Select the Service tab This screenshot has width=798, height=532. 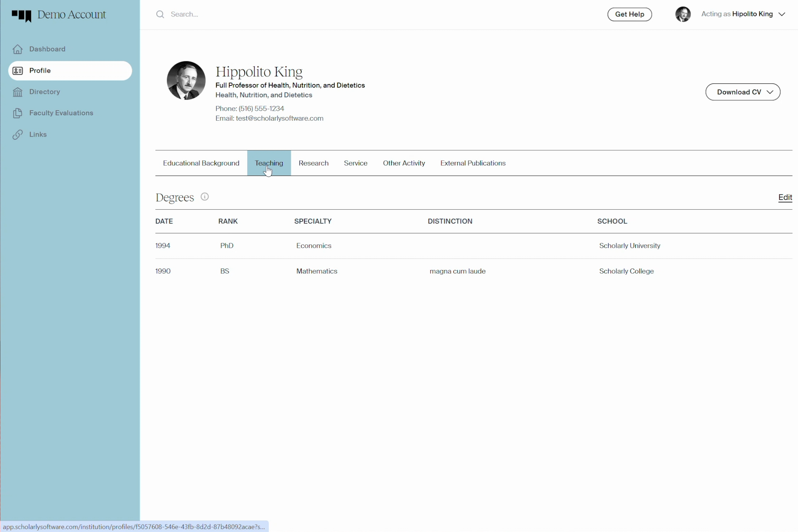pyautogui.click(x=355, y=163)
